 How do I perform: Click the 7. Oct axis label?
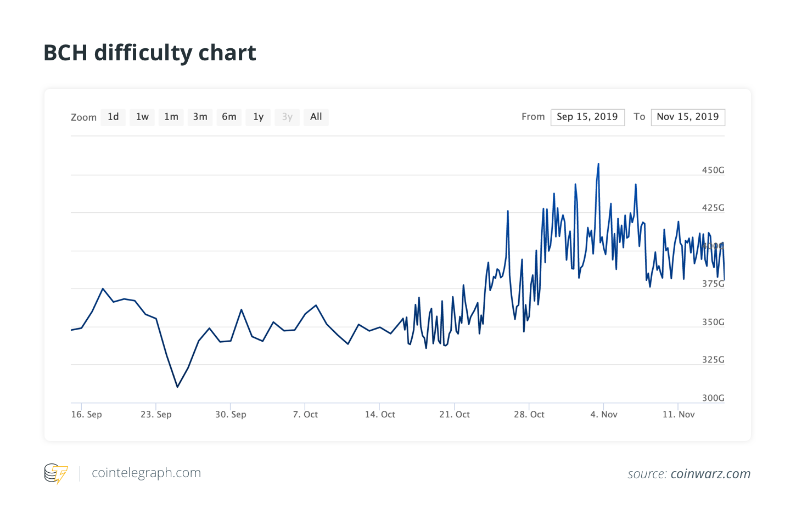pyautogui.click(x=305, y=415)
